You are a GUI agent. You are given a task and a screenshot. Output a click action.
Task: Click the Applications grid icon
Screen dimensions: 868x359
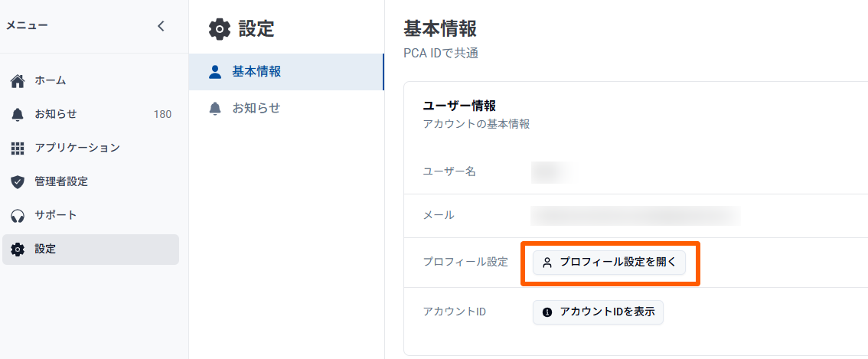click(x=18, y=148)
